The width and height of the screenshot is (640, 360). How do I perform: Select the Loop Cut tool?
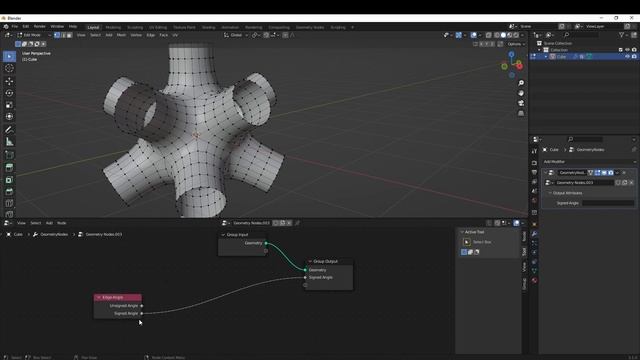click(9, 203)
